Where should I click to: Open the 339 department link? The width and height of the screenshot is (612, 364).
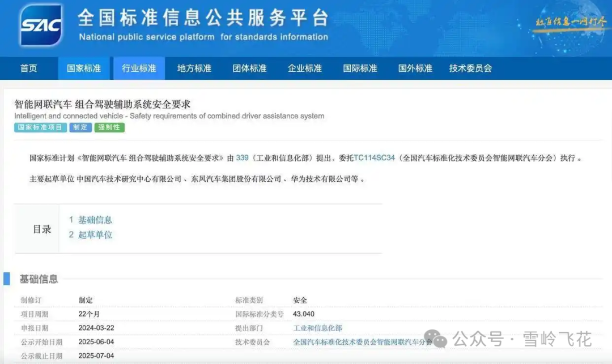(241, 158)
